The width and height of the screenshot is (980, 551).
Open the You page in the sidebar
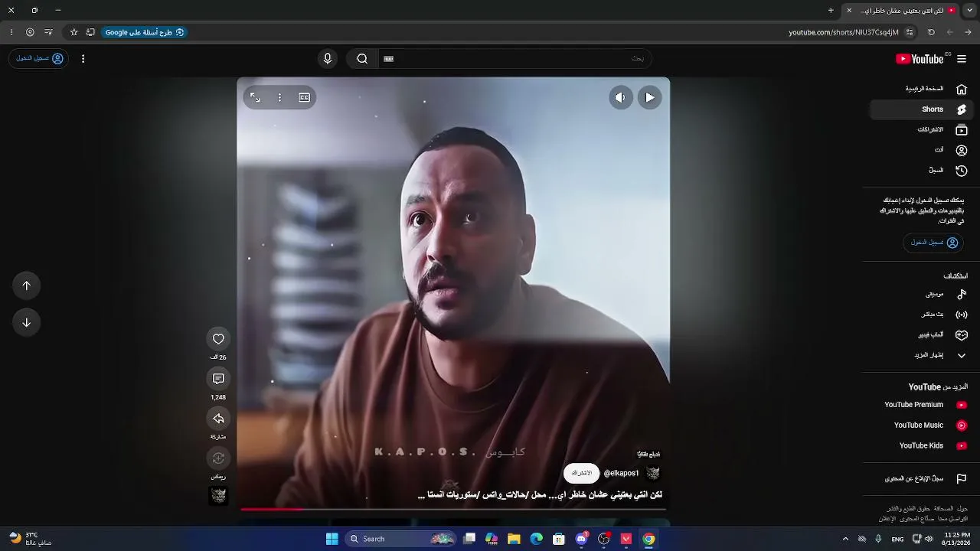pyautogui.click(x=920, y=150)
